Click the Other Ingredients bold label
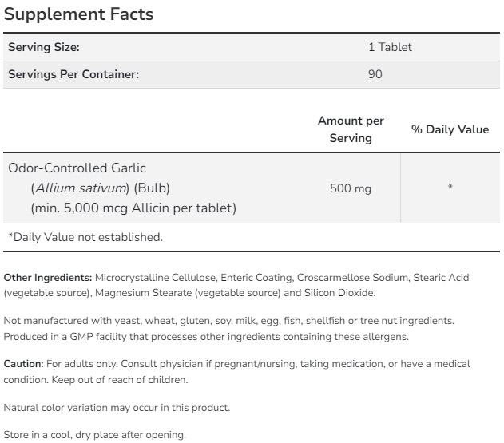This screenshot has height=443, width=504. (x=48, y=278)
